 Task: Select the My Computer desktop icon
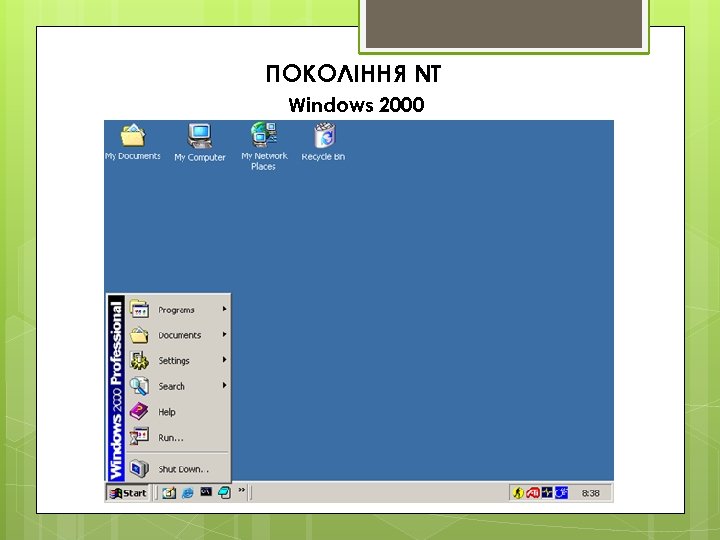[200, 143]
